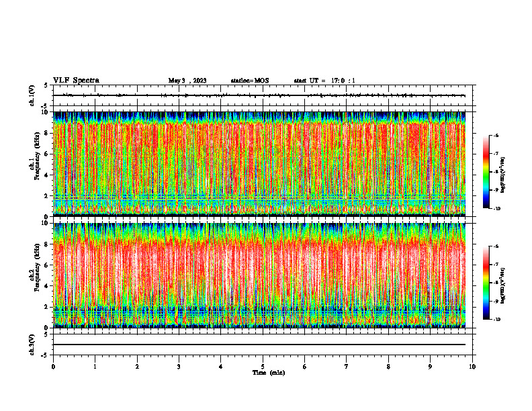This screenshot has height=411, width=532.
Task: Click time axis tick label '9'
Action: coord(430,367)
